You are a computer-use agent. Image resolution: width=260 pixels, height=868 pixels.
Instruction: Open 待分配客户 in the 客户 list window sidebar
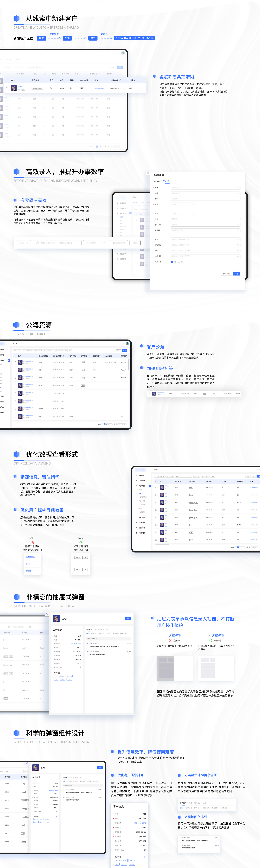[143, 497]
